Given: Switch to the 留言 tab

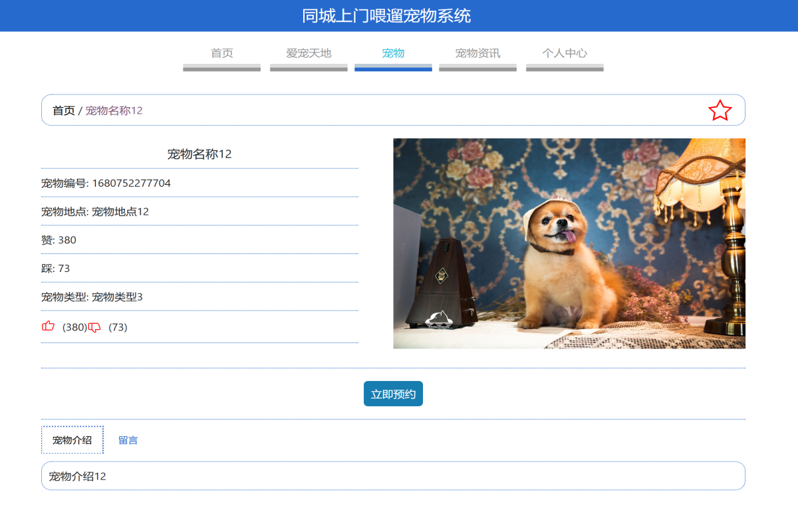Looking at the screenshot, I should (128, 440).
